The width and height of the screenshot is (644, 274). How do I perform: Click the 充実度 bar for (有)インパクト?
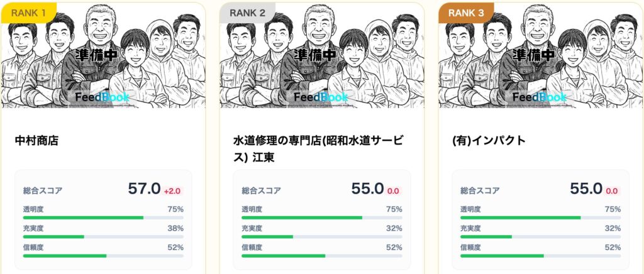pyautogui.click(x=540, y=237)
